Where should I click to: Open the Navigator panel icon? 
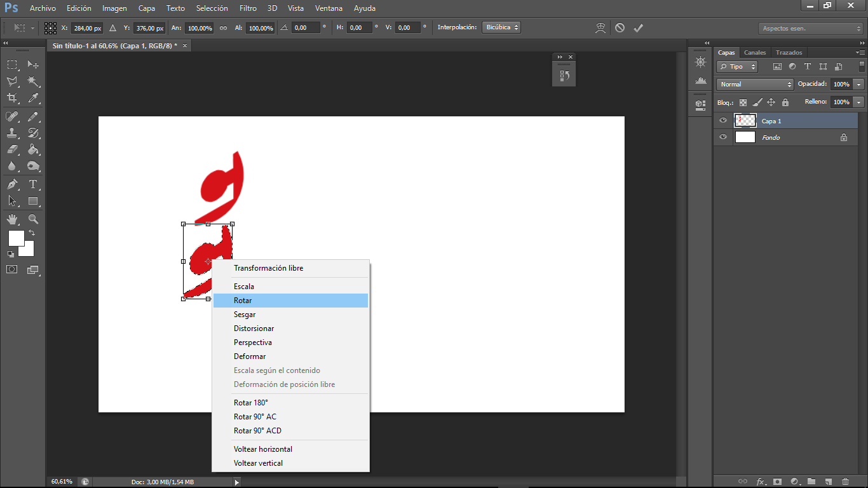tap(701, 62)
